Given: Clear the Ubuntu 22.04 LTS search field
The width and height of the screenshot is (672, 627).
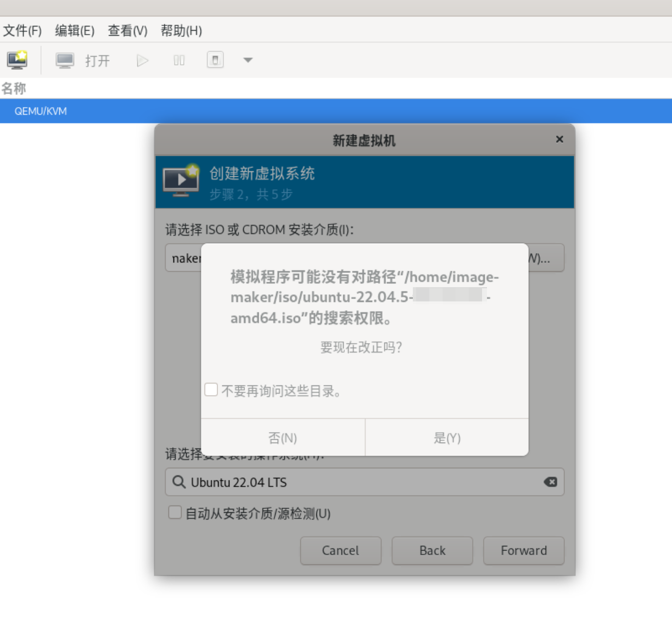Looking at the screenshot, I should 550,482.
